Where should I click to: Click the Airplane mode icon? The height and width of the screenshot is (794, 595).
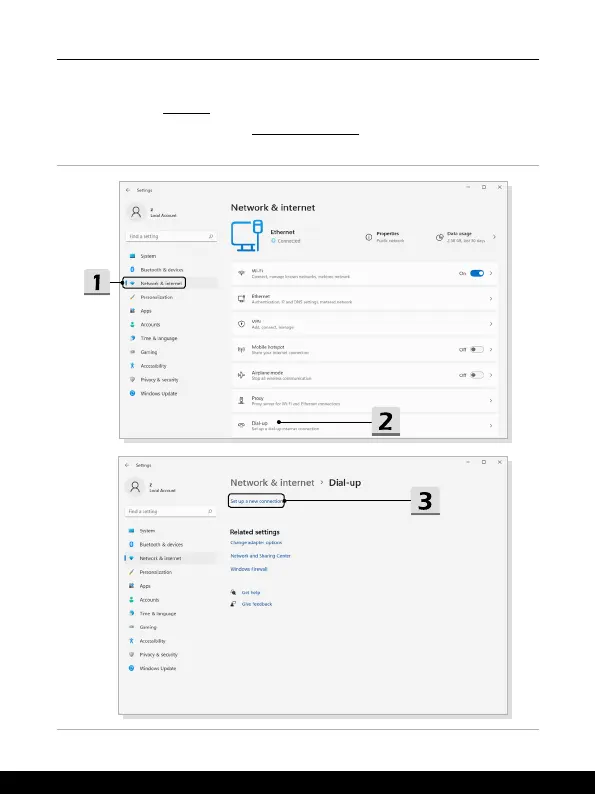coord(242,375)
